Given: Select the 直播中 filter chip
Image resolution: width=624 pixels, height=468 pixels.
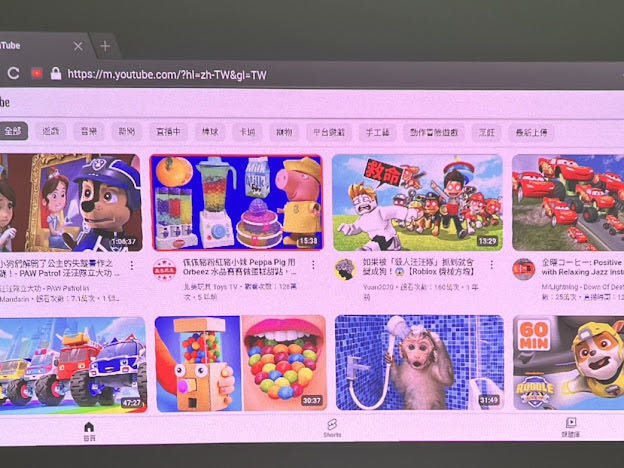Looking at the screenshot, I should 168,131.
